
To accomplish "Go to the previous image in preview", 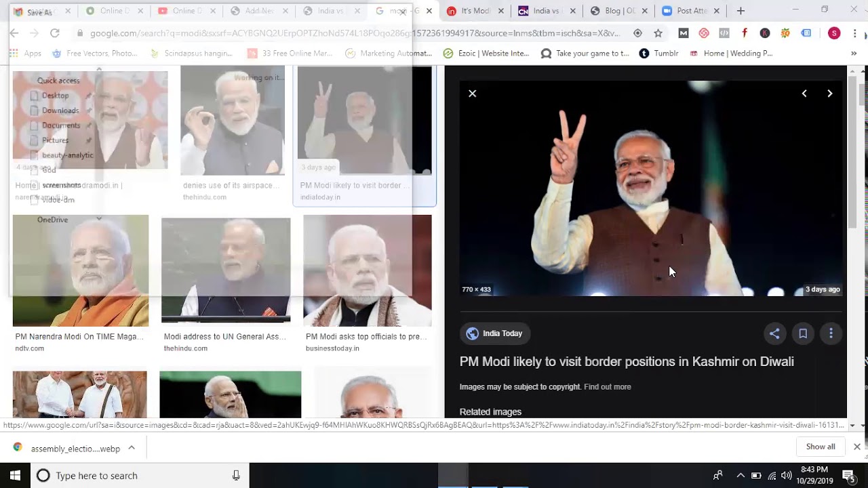I will (x=804, y=94).
